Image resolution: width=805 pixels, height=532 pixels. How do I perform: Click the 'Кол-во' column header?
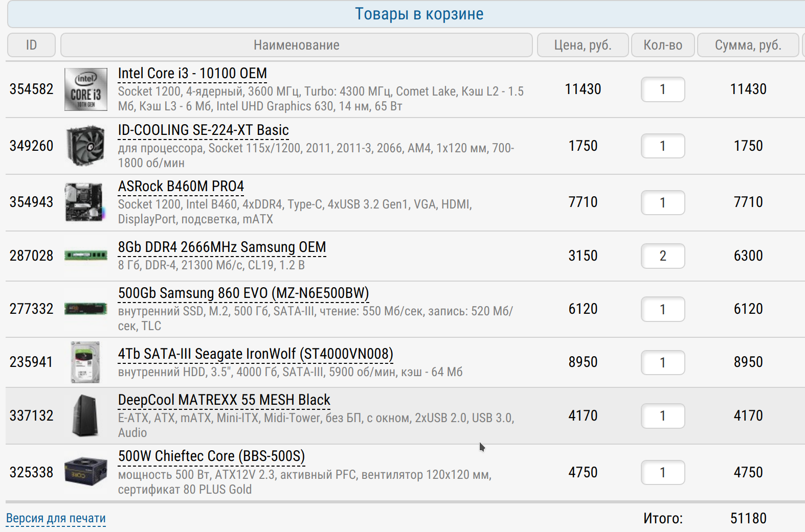663,45
